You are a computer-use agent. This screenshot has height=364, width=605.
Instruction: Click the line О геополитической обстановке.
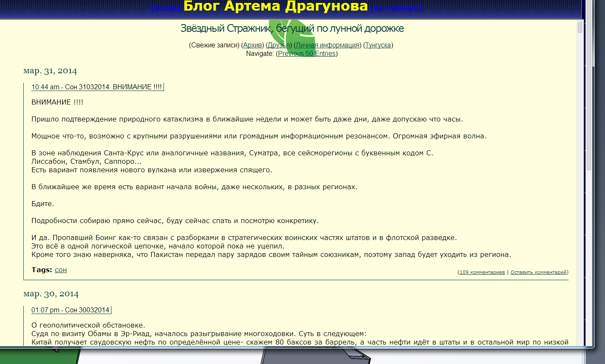tap(88, 325)
